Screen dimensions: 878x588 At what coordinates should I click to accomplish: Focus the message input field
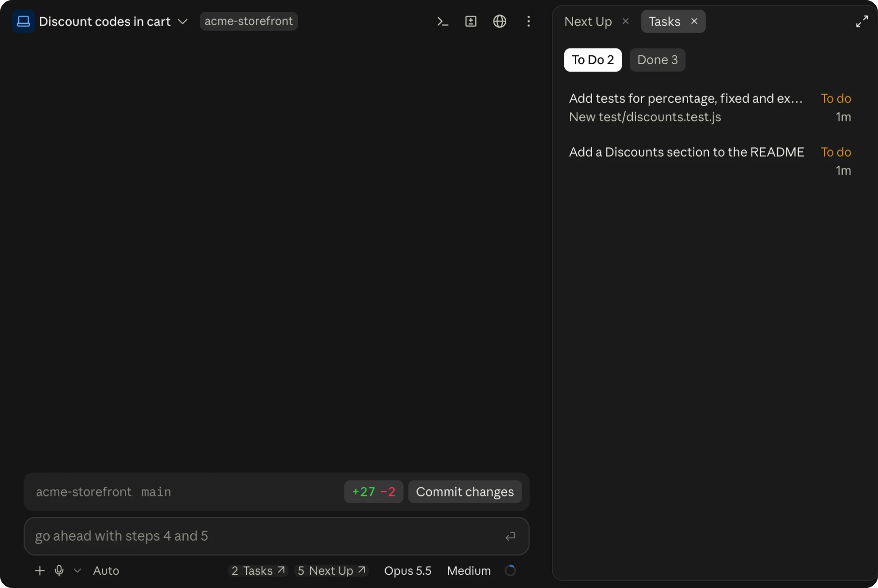click(277, 536)
